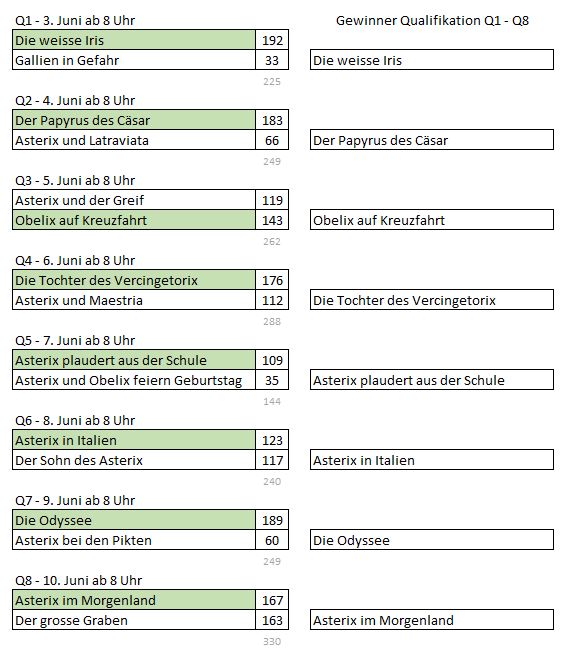Viewport: 587px width, 657px height.
Task: Select the 'Die weisse Iris' cell in Q1
Action: (134, 40)
